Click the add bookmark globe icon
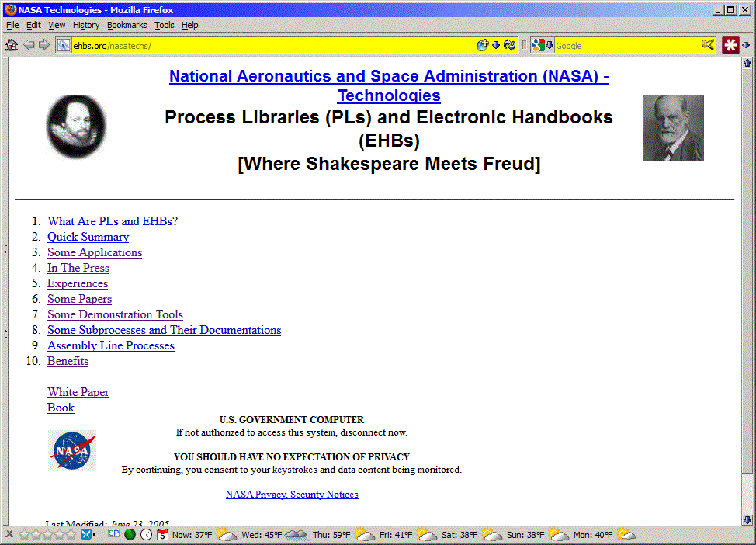The height and width of the screenshot is (545, 756). point(482,45)
